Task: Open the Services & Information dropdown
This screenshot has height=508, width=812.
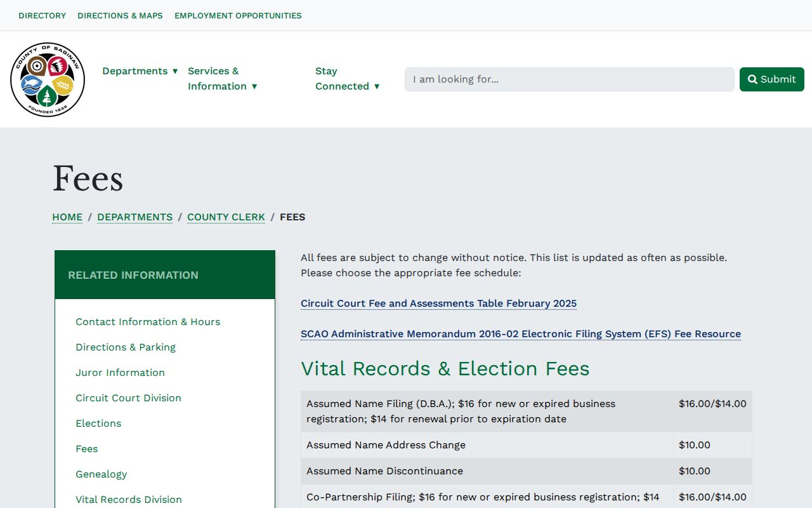Action: pos(223,79)
